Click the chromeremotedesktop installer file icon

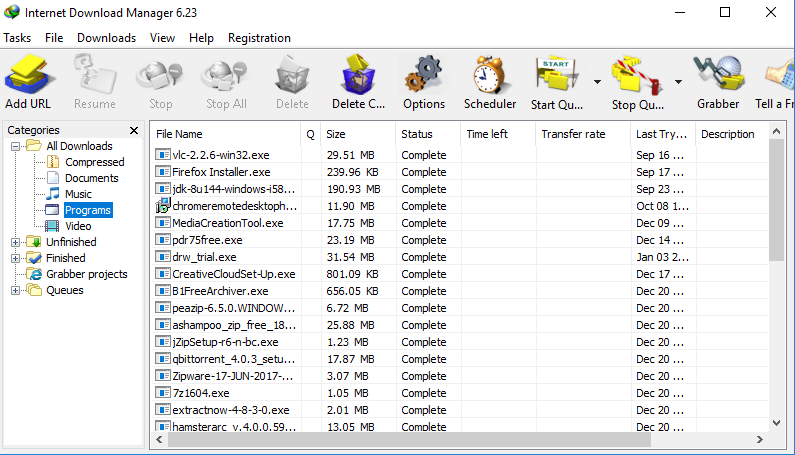(x=162, y=205)
